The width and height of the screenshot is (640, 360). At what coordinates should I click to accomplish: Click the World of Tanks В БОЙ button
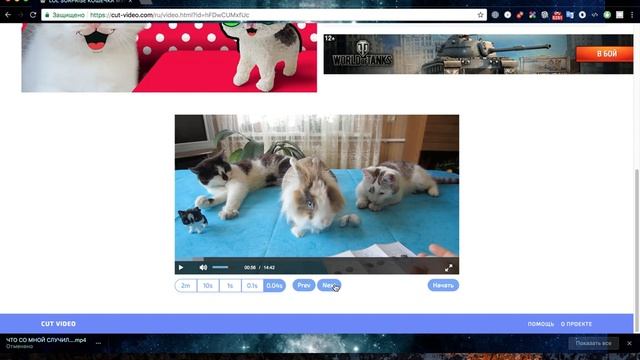[605, 54]
